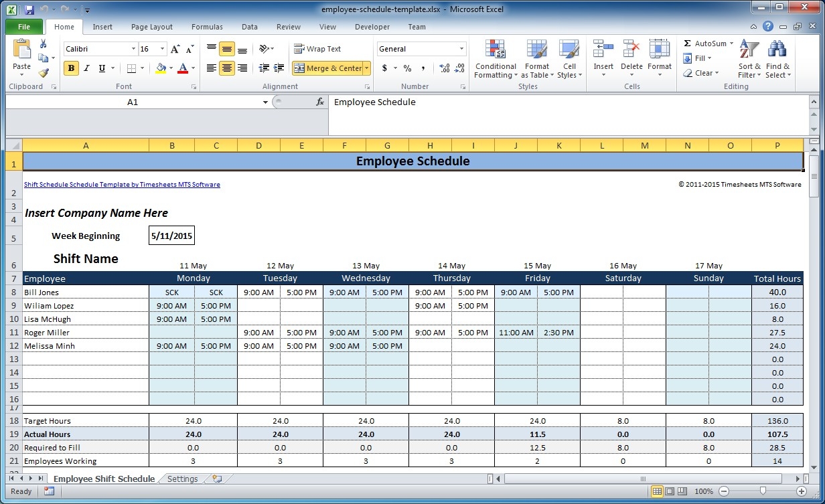825x504 pixels.
Task: Switch to the Formulas ribbon tab
Action: tap(206, 27)
